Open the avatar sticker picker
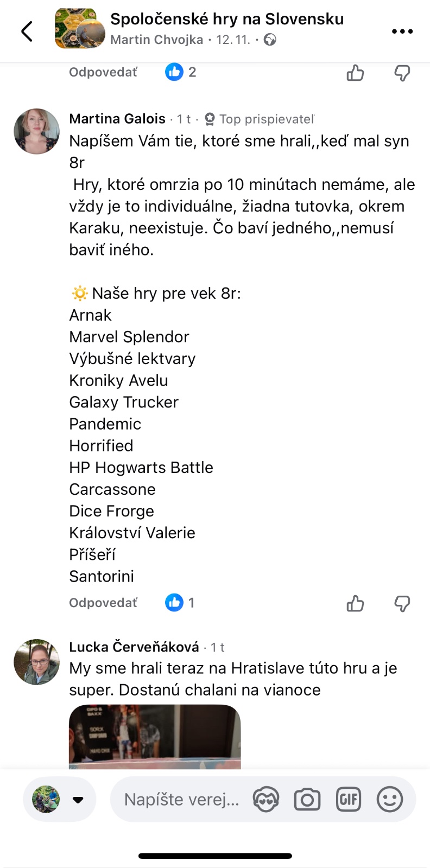The width and height of the screenshot is (430, 868). [x=266, y=800]
